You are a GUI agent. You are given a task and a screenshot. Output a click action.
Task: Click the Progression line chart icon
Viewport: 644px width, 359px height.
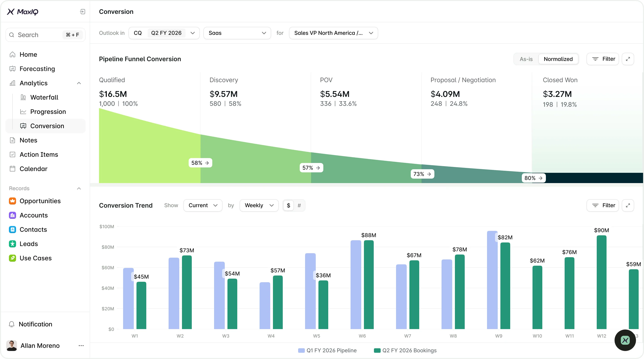coord(23,112)
